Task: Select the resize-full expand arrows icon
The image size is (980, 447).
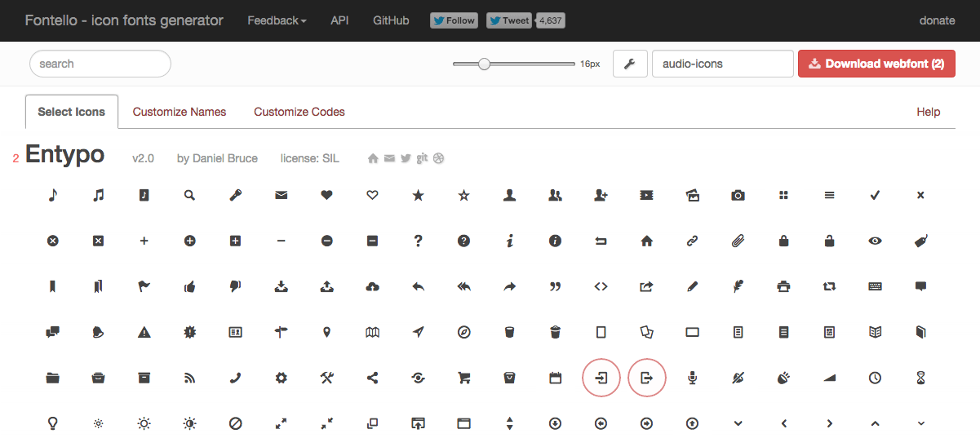Action: coord(282,423)
